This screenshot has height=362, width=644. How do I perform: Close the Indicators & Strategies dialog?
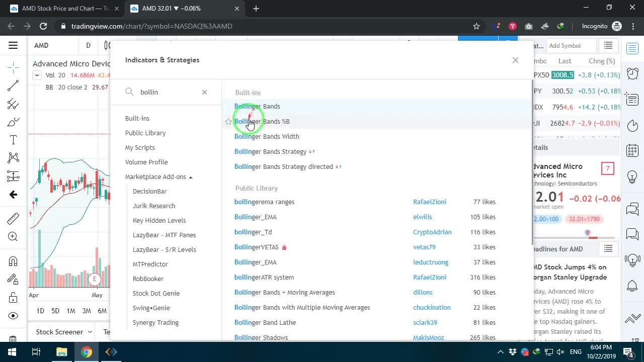[x=515, y=60]
